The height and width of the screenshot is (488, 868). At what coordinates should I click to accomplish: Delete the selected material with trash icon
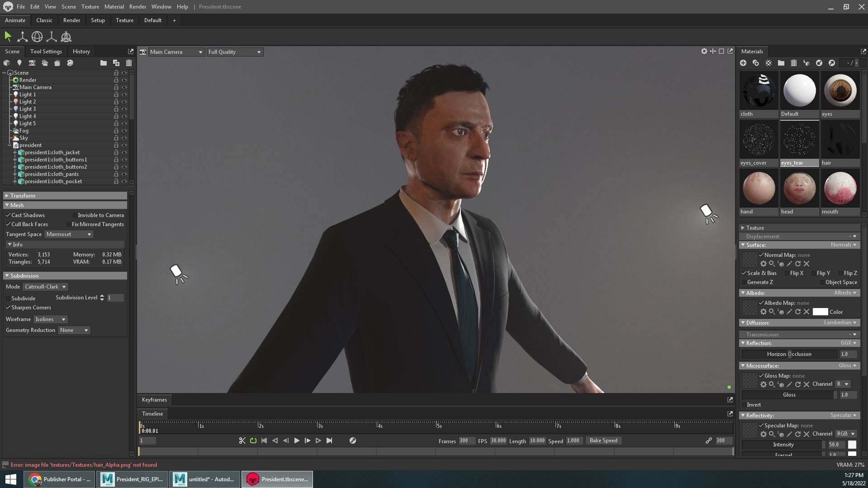(794, 63)
